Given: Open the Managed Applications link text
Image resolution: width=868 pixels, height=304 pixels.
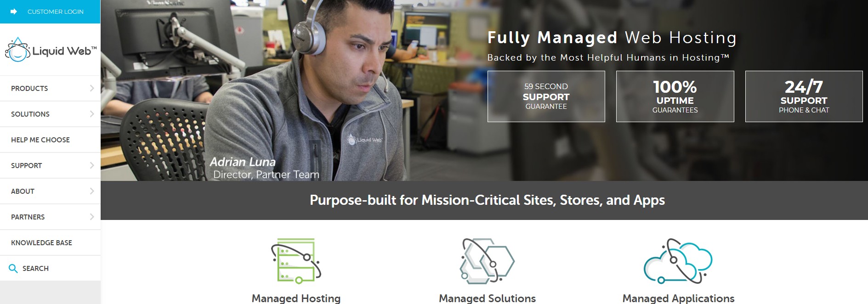Looking at the screenshot, I should point(678,298).
